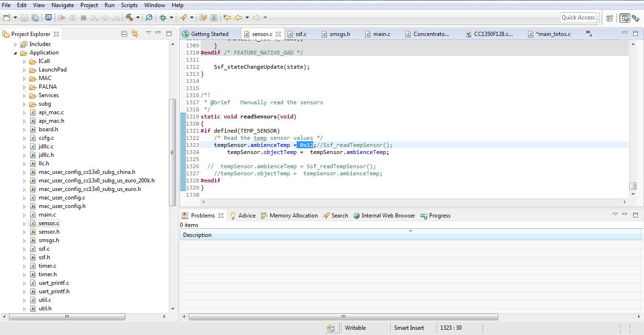Viewport: 644px width, 335px height.
Task: Click the Quick Access search field
Action: [578, 18]
